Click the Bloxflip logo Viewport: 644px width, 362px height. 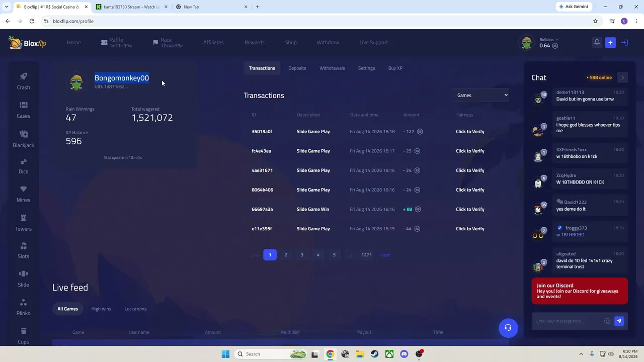click(x=28, y=43)
